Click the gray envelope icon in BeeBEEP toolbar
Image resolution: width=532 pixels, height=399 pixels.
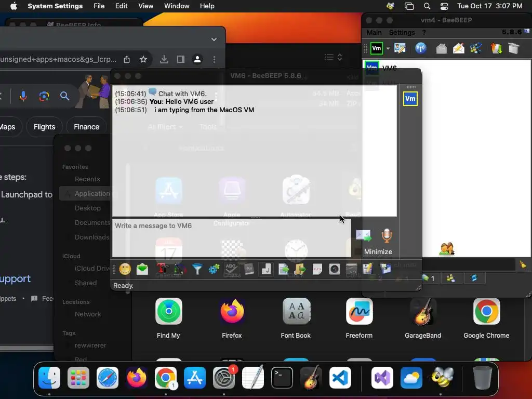click(x=442, y=48)
